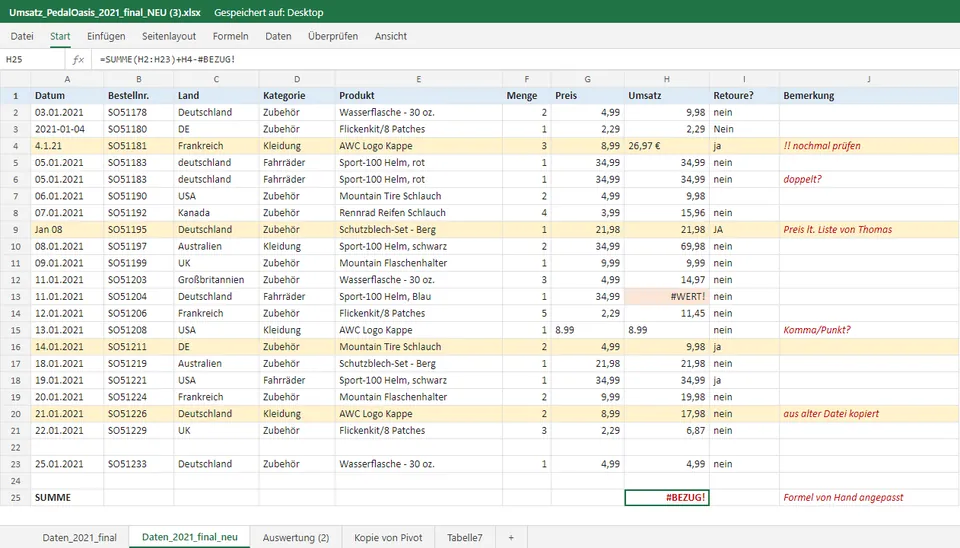
Task: Open the Kopie von Pivot sheet
Action: tap(388, 538)
